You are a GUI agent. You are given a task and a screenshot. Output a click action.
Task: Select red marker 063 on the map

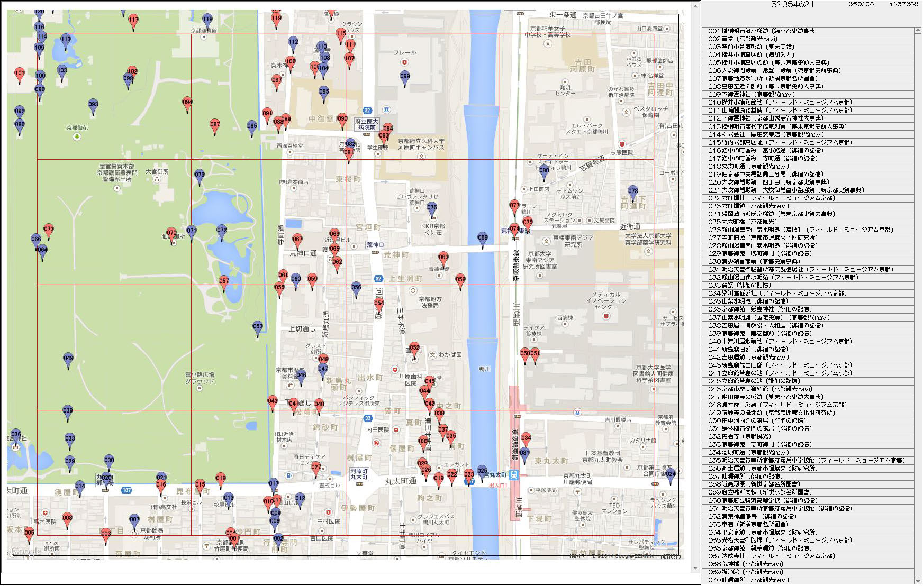[x=443, y=260]
